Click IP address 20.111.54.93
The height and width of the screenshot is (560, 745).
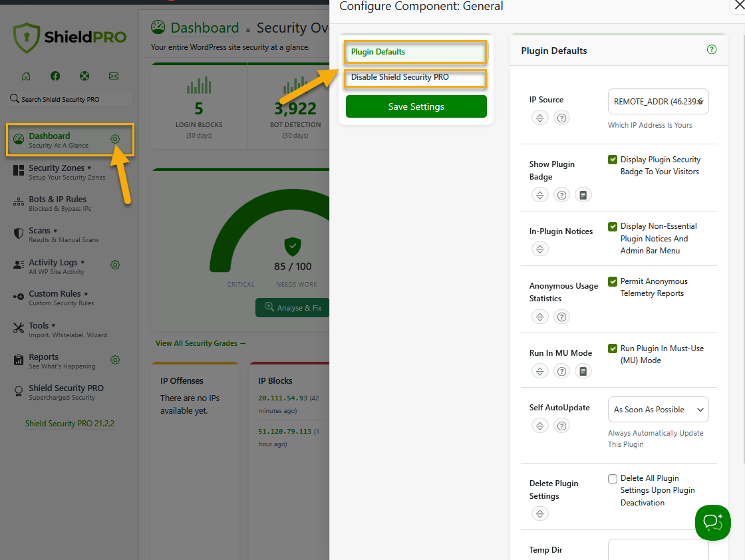pyautogui.click(x=283, y=398)
